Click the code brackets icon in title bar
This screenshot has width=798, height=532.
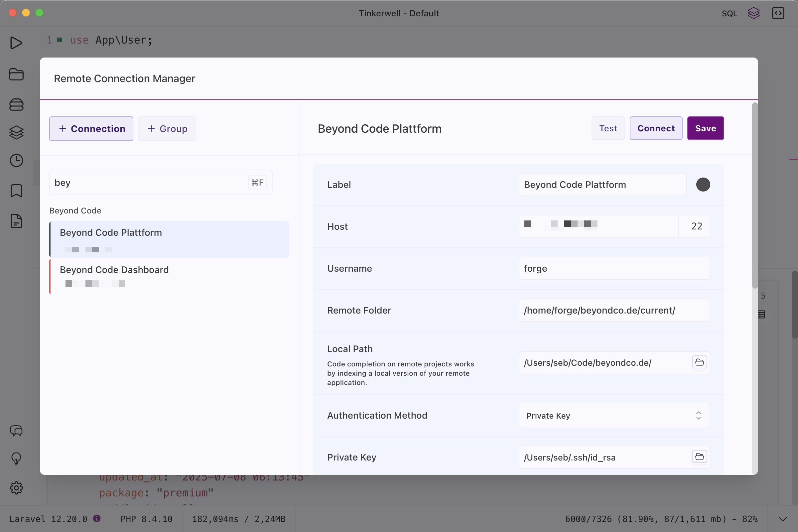pyautogui.click(x=778, y=13)
